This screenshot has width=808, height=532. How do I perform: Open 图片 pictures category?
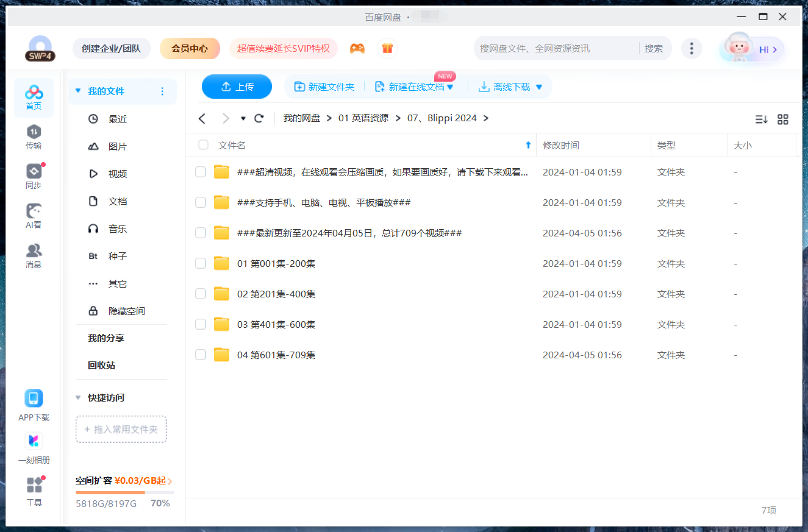118,146
